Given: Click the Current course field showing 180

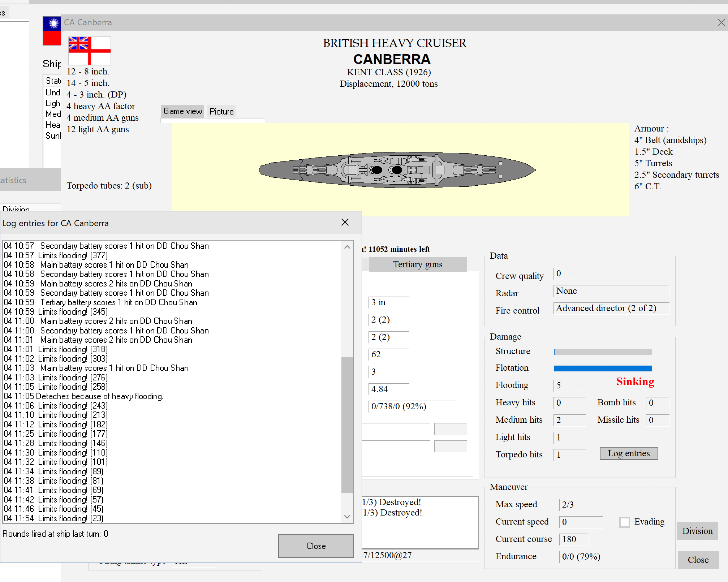Looking at the screenshot, I should click(573, 539).
